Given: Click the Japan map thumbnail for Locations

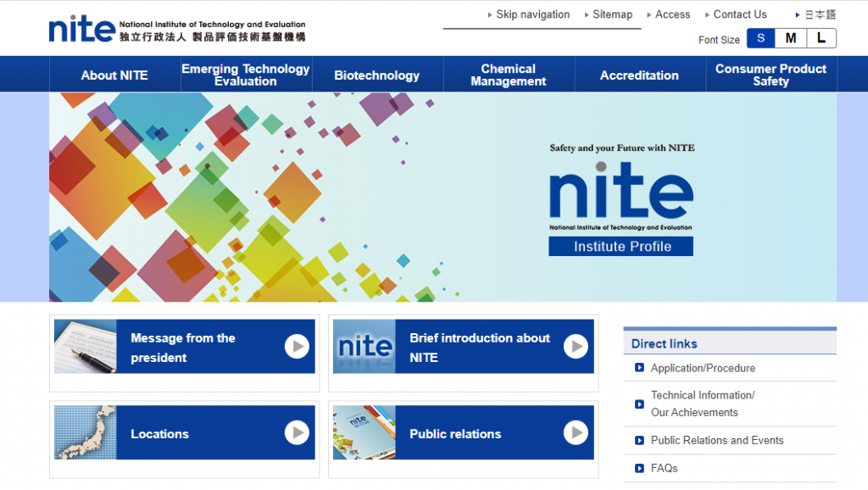Looking at the screenshot, I should click(x=86, y=432).
